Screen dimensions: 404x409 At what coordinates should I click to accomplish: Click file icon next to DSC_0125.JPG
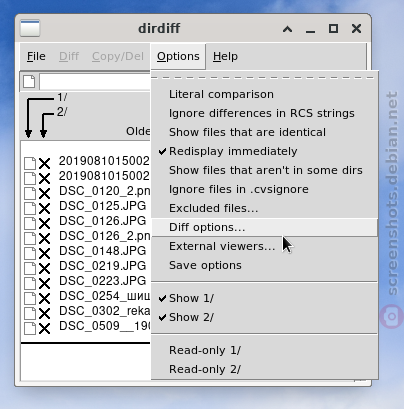[30, 208]
